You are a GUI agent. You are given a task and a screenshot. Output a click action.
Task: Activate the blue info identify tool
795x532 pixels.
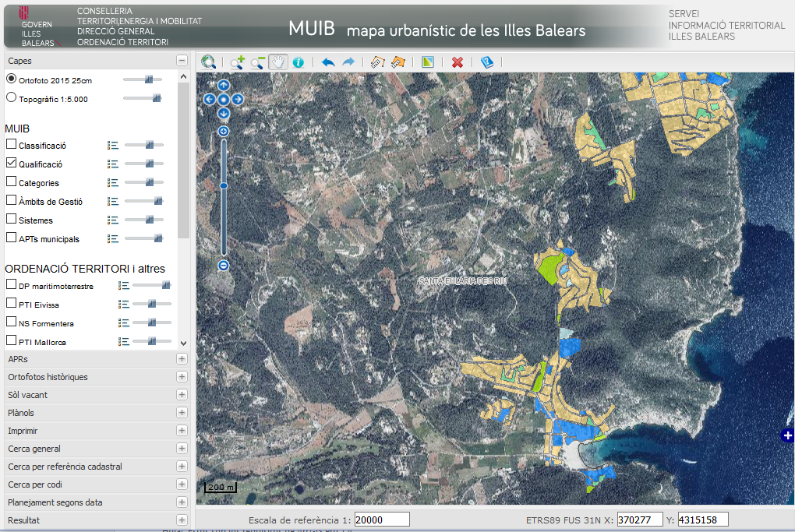click(298, 62)
